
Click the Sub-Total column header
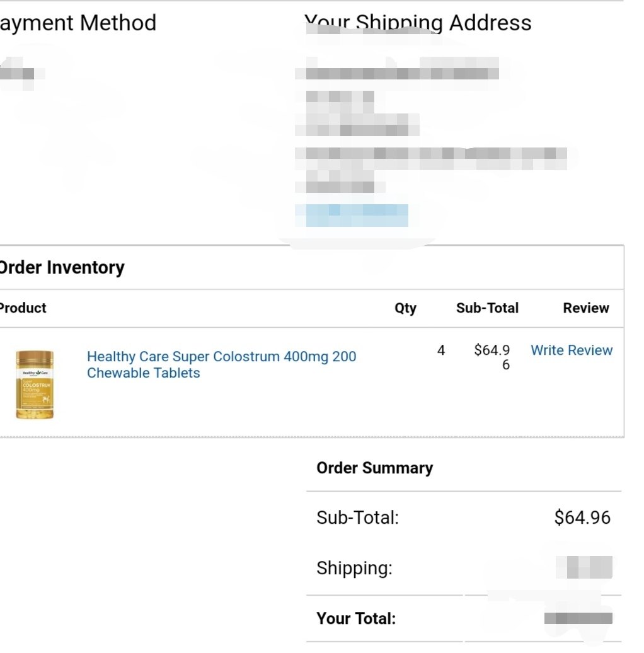(488, 308)
